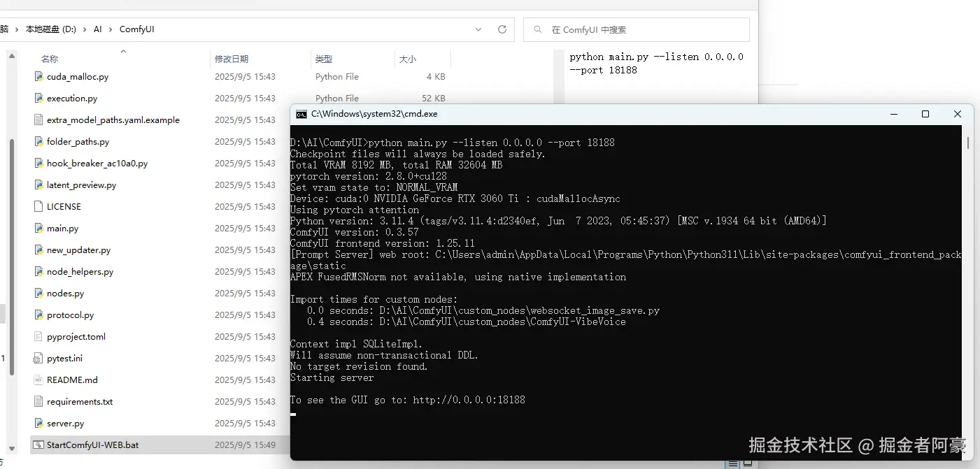Search in the 在 ComfyUI 中搜索 box
The width and height of the screenshot is (980, 469).
pyautogui.click(x=637, y=29)
